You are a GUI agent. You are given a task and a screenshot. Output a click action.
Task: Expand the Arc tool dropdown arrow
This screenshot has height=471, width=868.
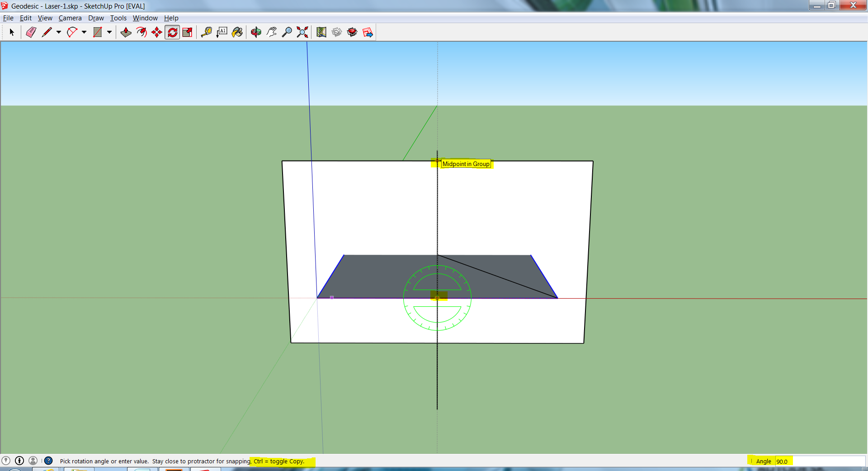click(x=84, y=32)
